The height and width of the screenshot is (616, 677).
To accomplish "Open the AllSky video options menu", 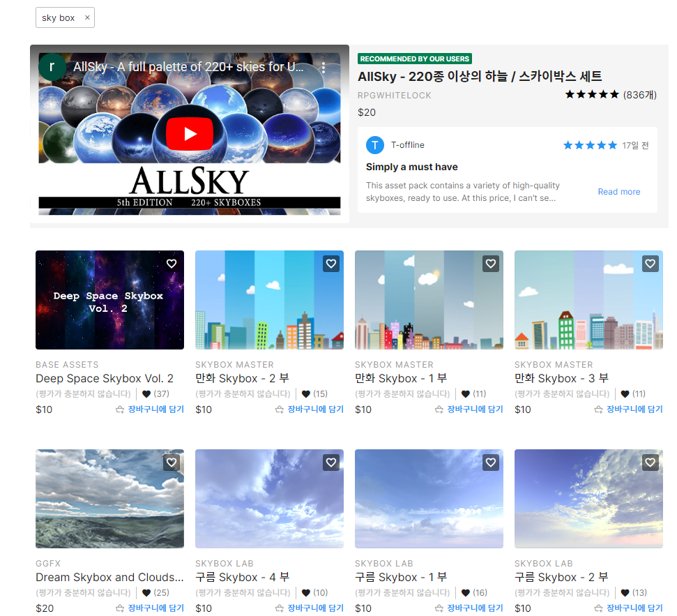I will (324, 67).
